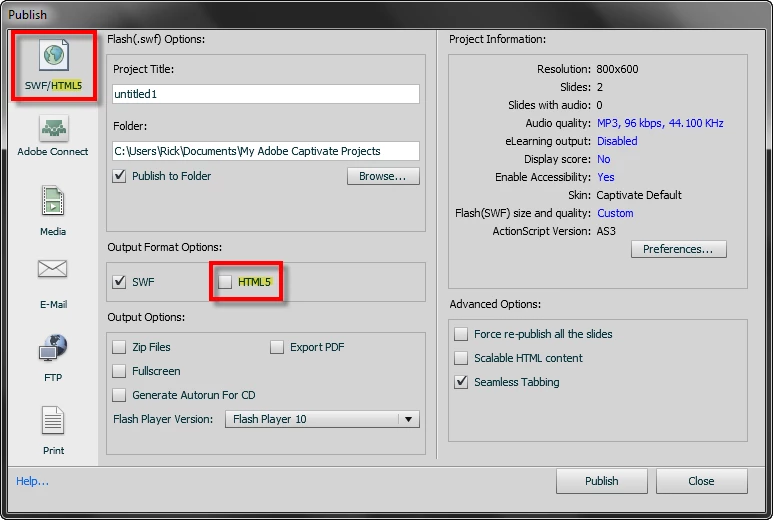Click the Flash size Custom link
Viewport: 773px width, 520px height.
(x=615, y=213)
